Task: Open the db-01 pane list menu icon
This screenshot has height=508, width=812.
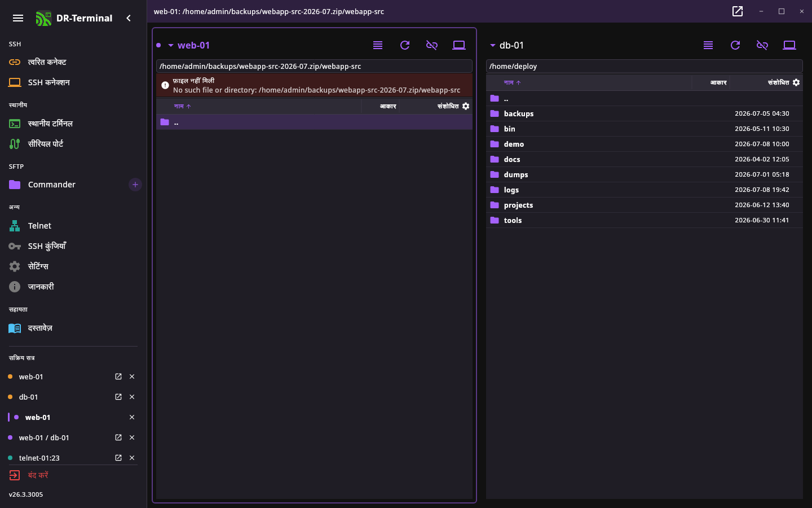Action: coord(708,45)
